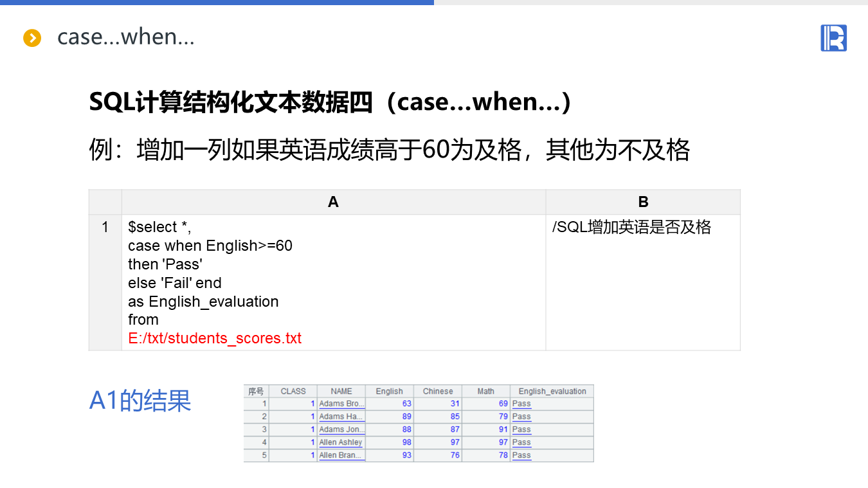
Task: Click 'Pass' in Allen Bran... row
Action: click(x=521, y=455)
